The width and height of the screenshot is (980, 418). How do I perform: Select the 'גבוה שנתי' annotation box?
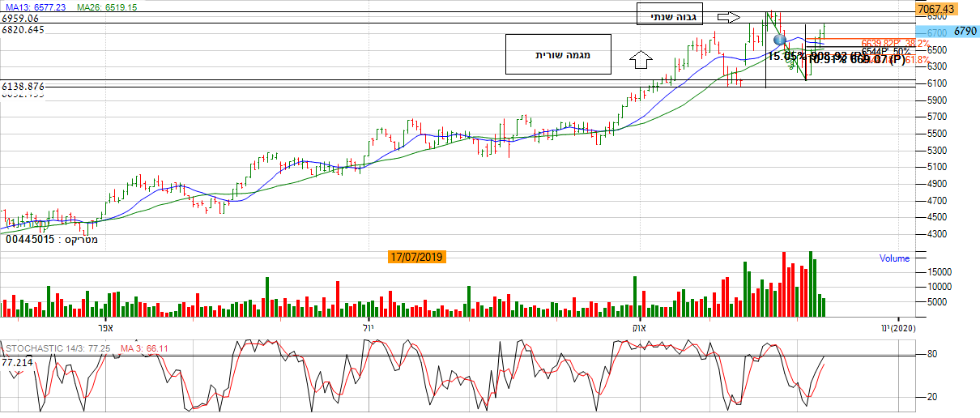pos(670,16)
